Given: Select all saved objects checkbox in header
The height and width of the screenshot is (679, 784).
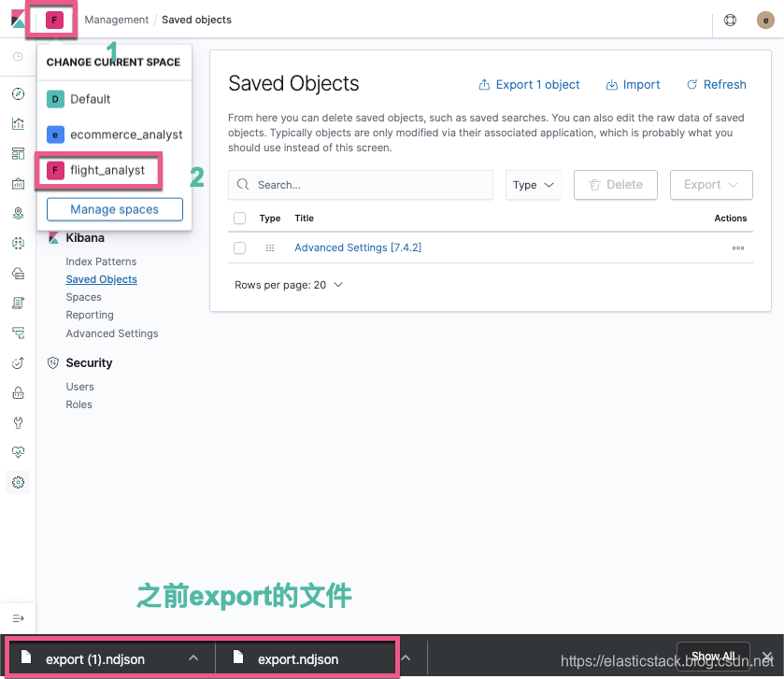Looking at the screenshot, I should [x=239, y=218].
